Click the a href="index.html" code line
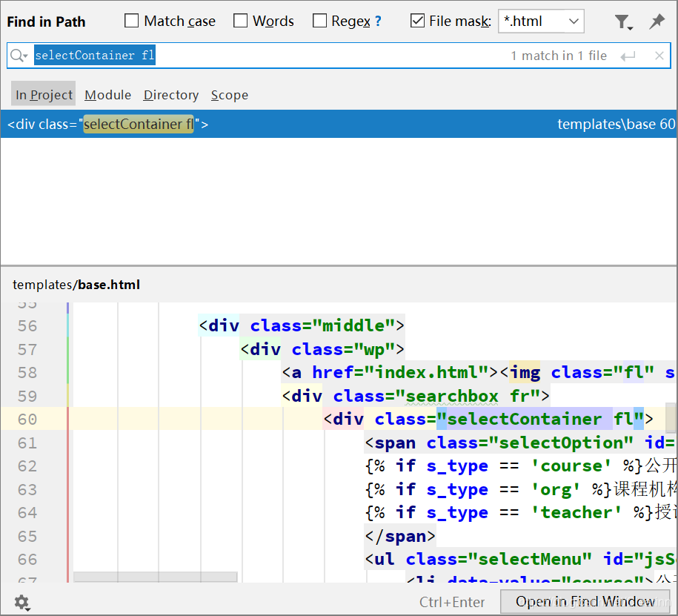Viewport: 678px width, 616px height. coord(479,372)
